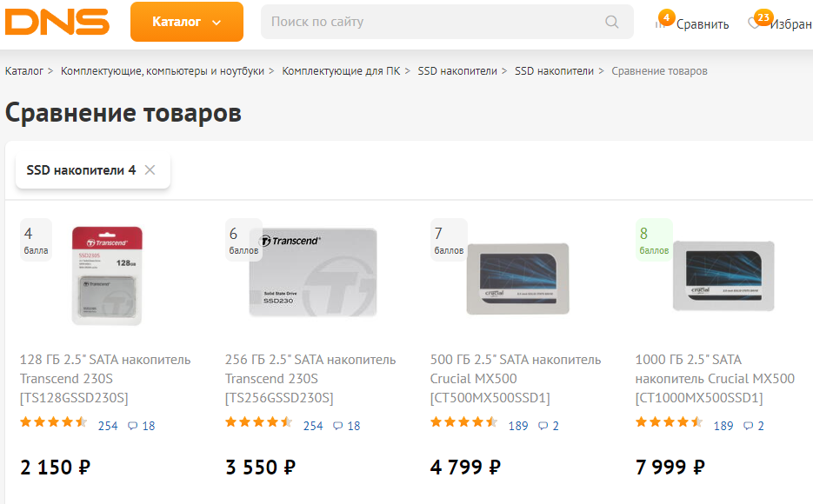The width and height of the screenshot is (813, 504).
Task: Open Комплектующие для ПК breadcrumb
Action: coord(341,71)
